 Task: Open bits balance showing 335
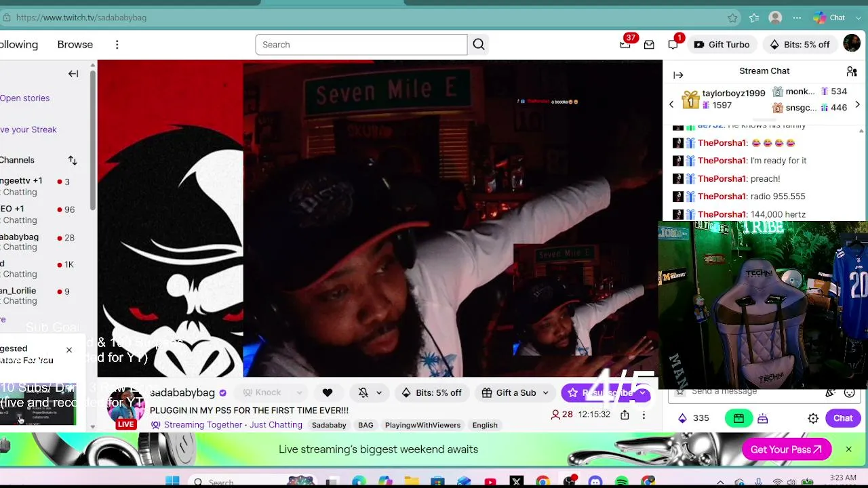[692, 418]
